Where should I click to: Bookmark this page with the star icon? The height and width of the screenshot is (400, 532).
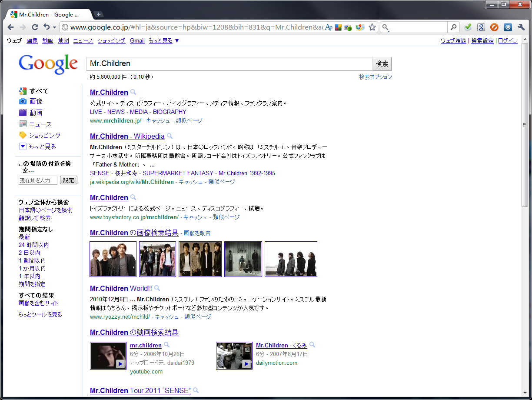[372, 27]
